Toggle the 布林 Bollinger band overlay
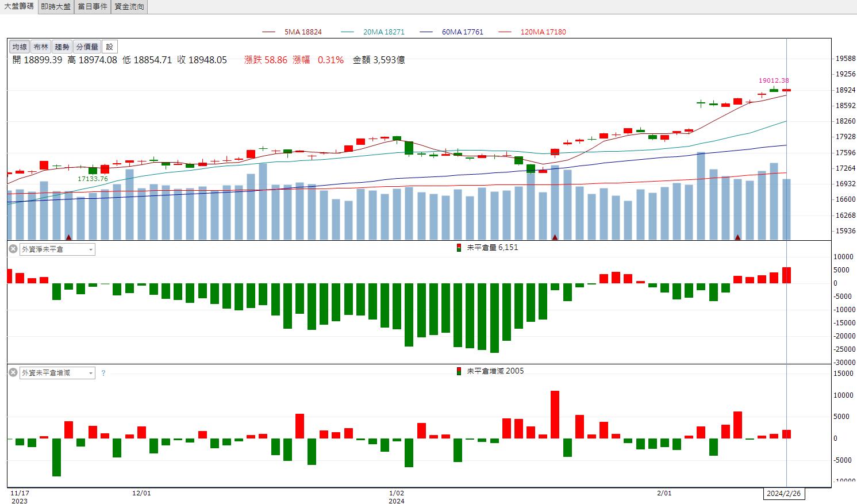Viewport: 857px width, 504px height. pyautogui.click(x=41, y=47)
